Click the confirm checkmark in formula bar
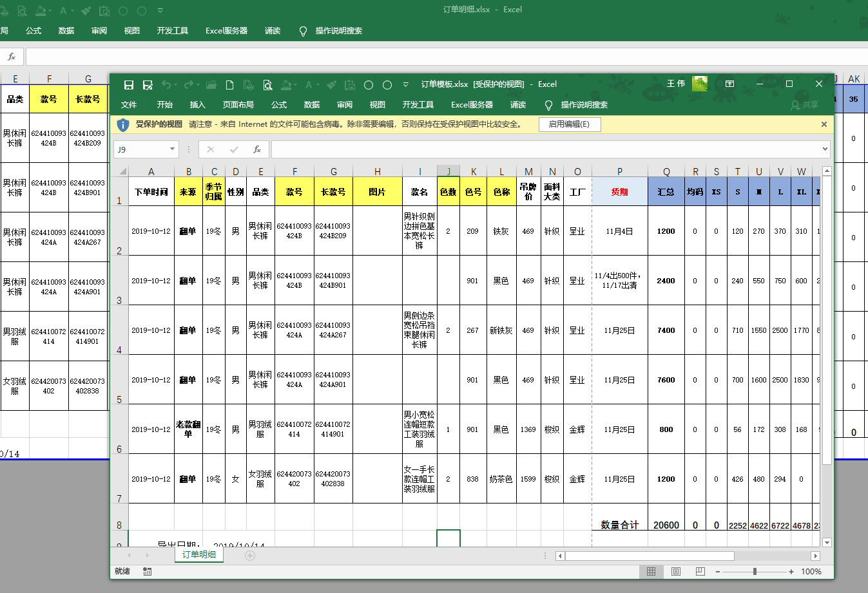This screenshot has width=868, height=593. [234, 149]
